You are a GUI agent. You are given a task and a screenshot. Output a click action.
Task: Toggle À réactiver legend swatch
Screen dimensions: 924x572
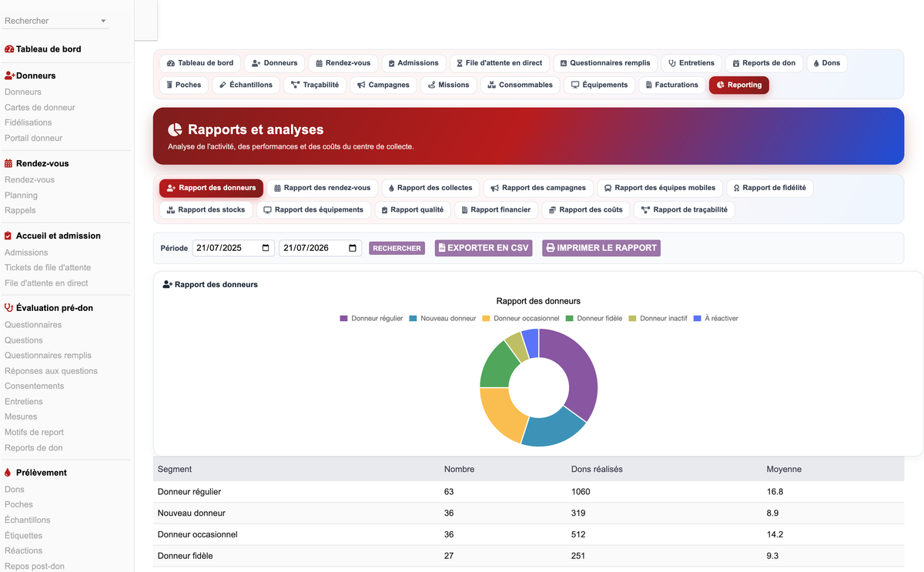tap(698, 318)
